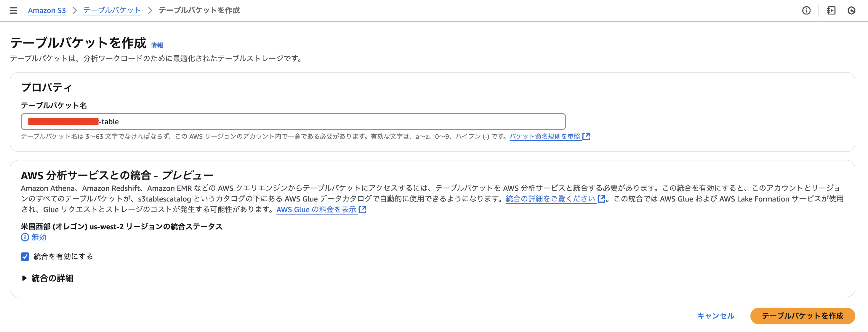Expand the 統合の詳細 disclosure triangle

pos(24,278)
